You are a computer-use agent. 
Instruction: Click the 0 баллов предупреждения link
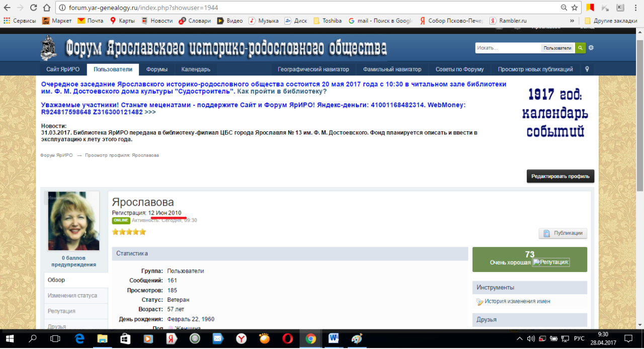click(73, 261)
